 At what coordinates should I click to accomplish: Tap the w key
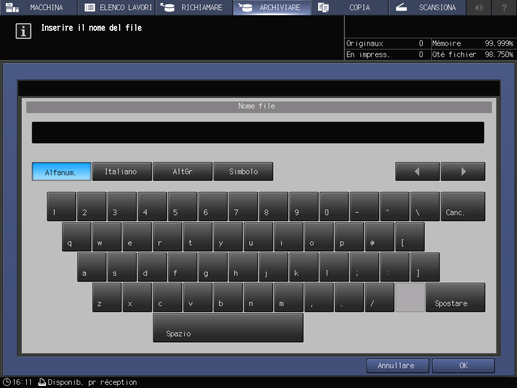pyautogui.click(x=107, y=237)
